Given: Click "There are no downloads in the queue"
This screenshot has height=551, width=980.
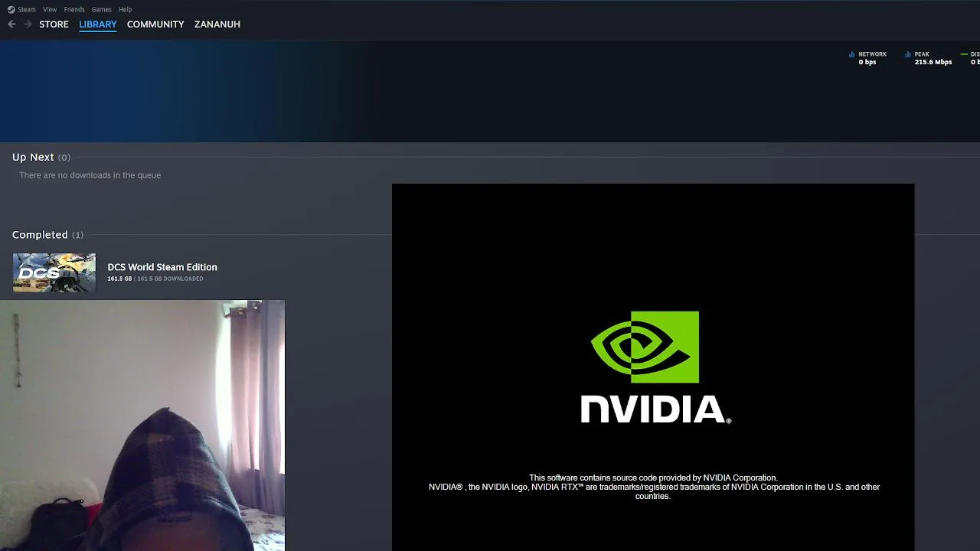Looking at the screenshot, I should (x=90, y=175).
